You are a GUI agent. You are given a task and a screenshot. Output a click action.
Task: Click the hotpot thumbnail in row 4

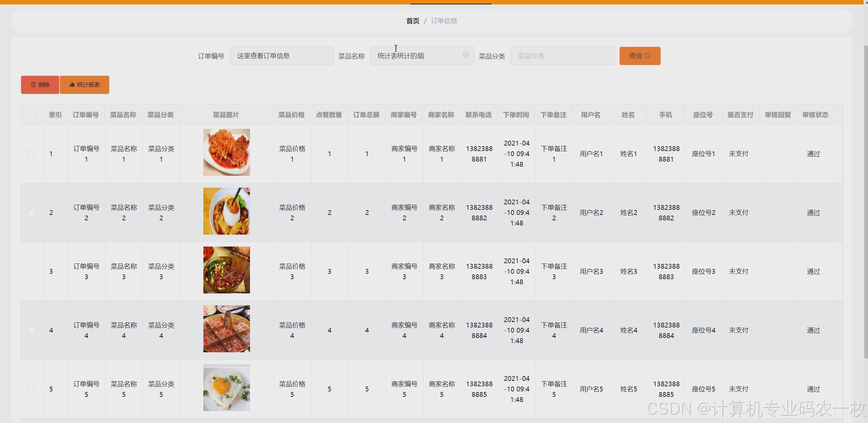(x=227, y=329)
